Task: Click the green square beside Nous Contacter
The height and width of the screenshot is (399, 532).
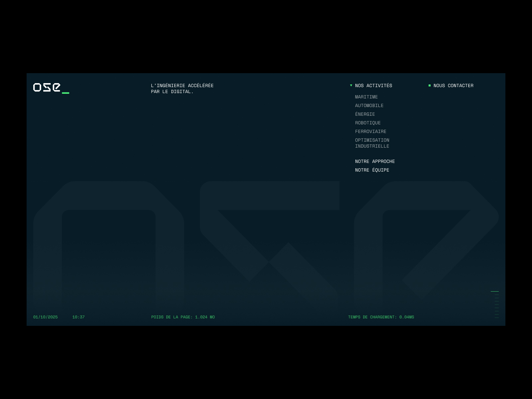Action: click(430, 86)
